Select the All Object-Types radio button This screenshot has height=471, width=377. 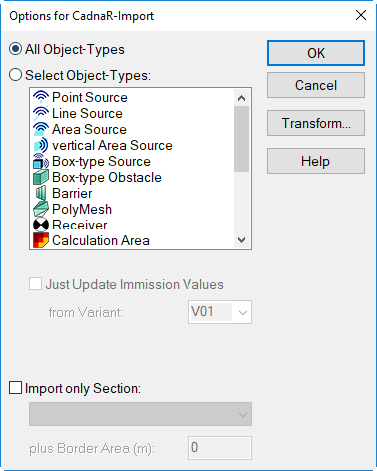click(15, 49)
